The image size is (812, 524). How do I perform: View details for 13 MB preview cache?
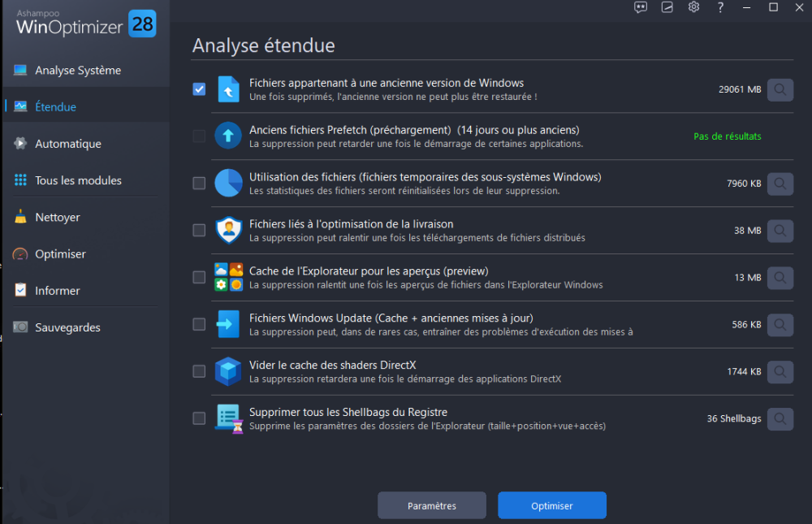[780, 278]
